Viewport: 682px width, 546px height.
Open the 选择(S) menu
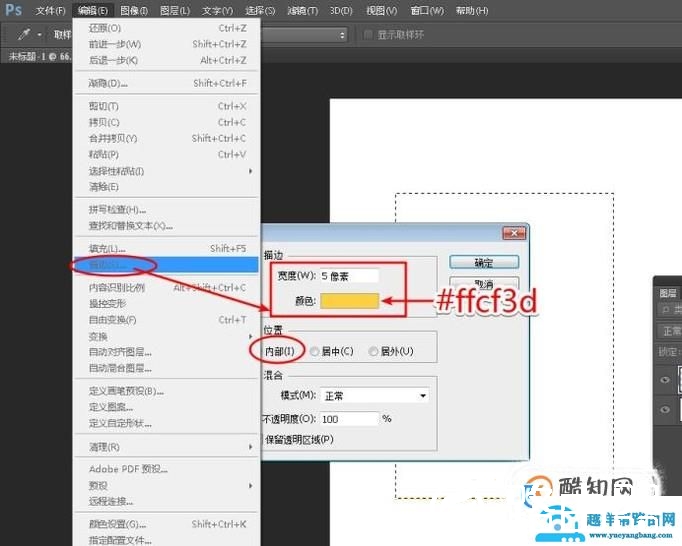(x=260, y=10)
